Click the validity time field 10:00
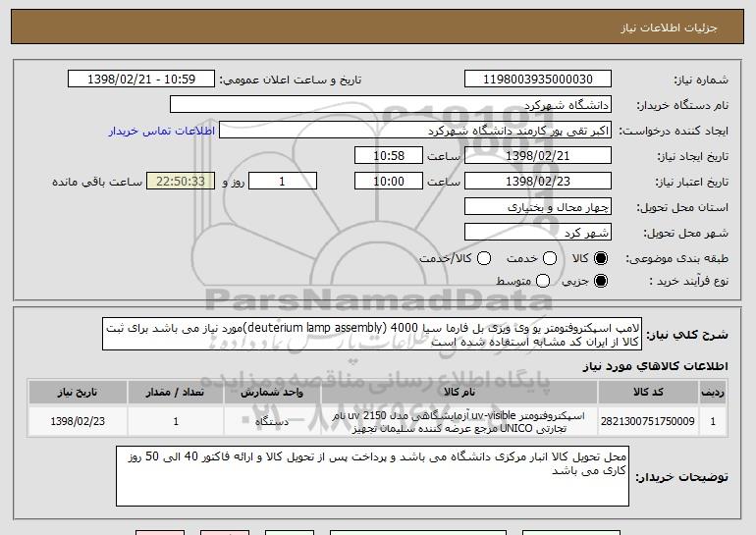The image size is (756, 535). click(x=389, y=182)
